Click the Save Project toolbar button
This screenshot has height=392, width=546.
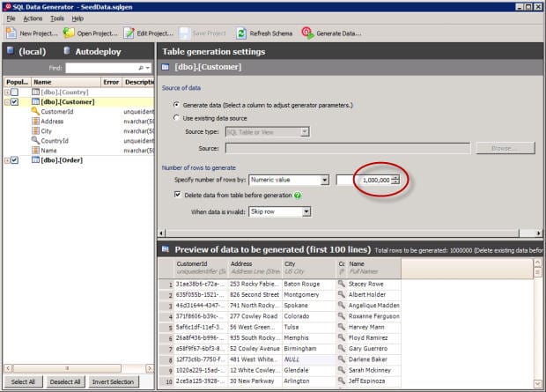[x=203, y=33]
